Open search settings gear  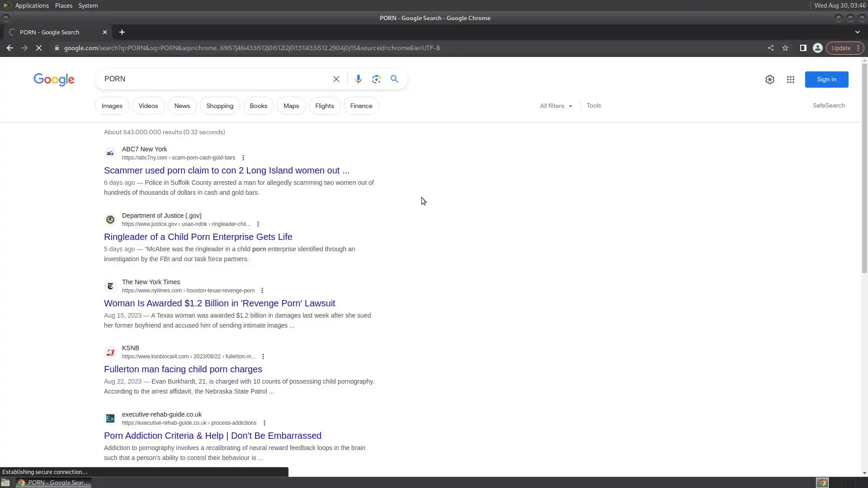[769, 80]
